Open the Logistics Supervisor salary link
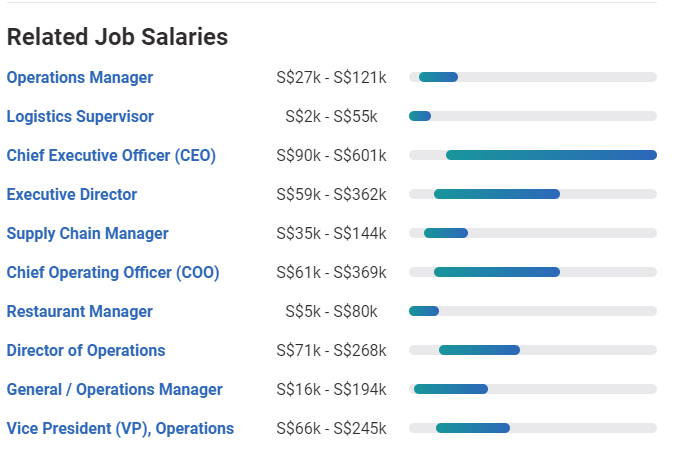This screenshot has width=680, height=457. click(x=80, y=116)
